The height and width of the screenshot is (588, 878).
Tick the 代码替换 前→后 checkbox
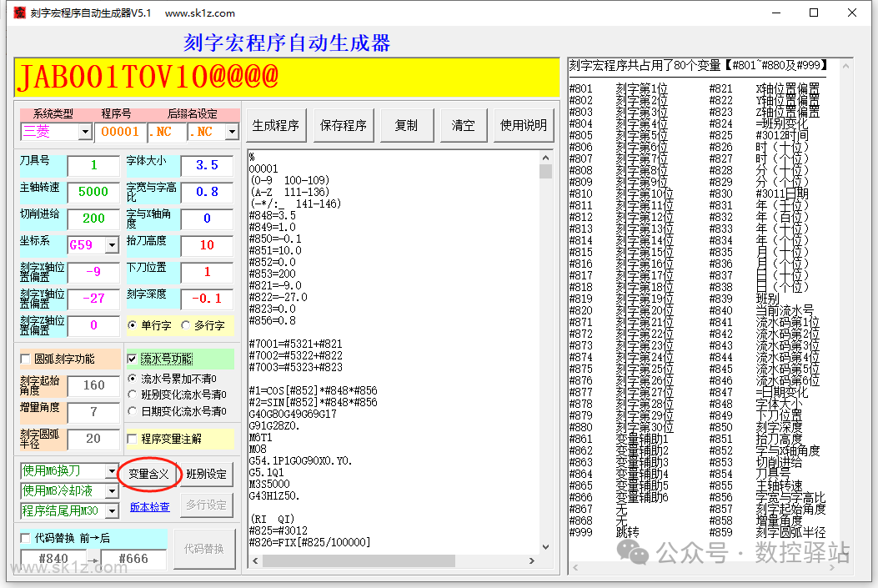click(25, 538)
